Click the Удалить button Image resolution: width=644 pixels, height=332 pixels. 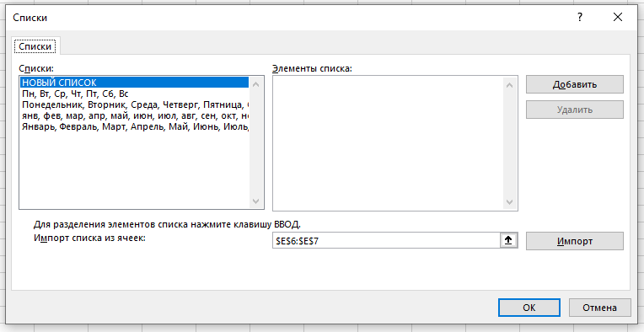tap(575, 110)
